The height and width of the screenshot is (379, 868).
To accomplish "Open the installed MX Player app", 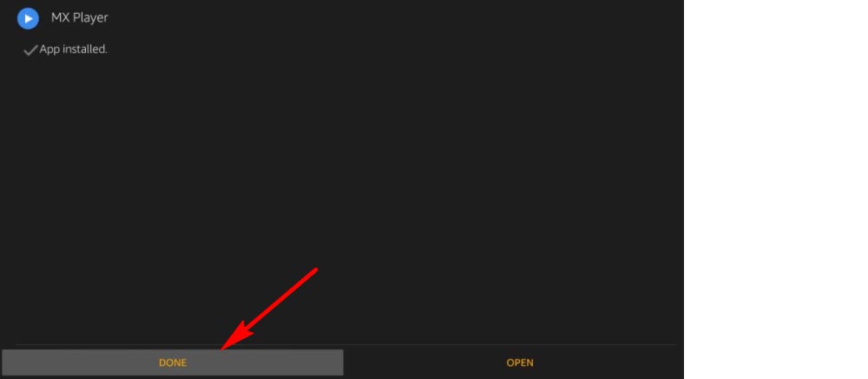I will (520, 363).
